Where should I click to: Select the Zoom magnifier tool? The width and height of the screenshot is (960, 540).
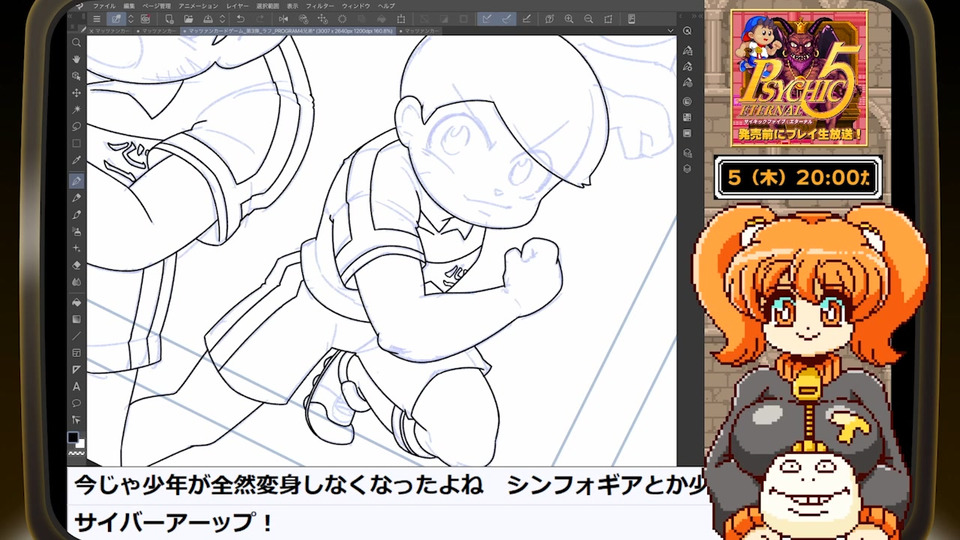pos(77,43)
